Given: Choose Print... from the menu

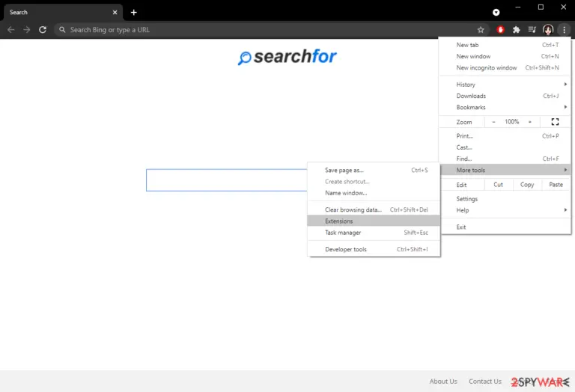Looking at the screenshot, I should coord(505,136).
